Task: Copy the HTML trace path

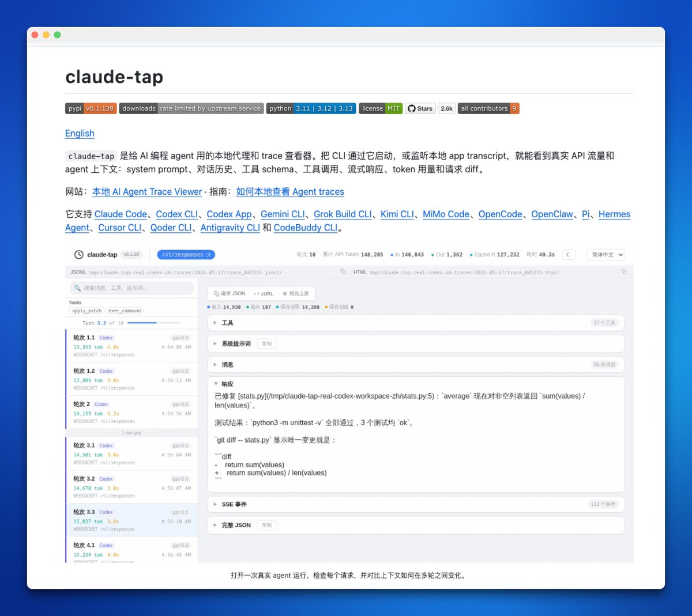Action: click(623, 272)
